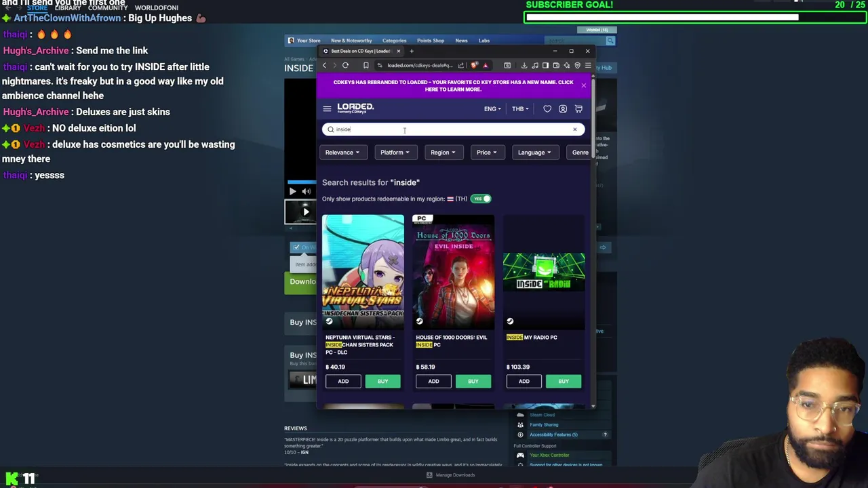Close the Best Deals on CD Keys tab
Viewport: 868px width, 488px height.
pos(399,51)
